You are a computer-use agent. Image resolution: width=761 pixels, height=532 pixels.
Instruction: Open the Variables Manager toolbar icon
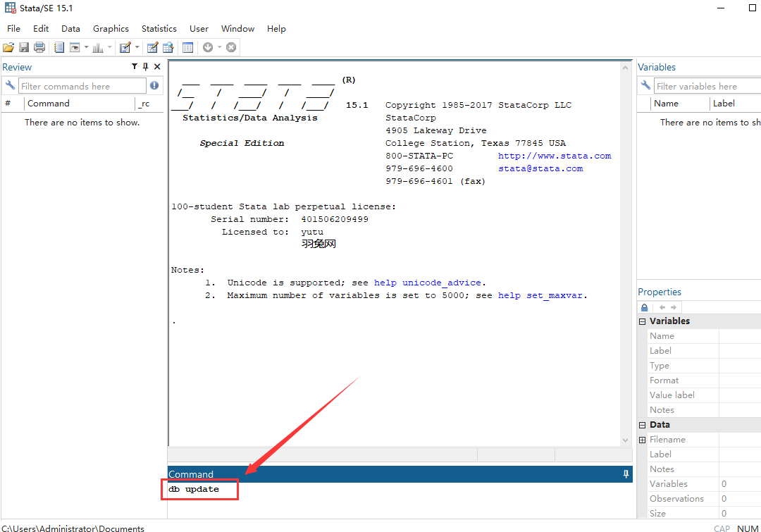[188, 47]
